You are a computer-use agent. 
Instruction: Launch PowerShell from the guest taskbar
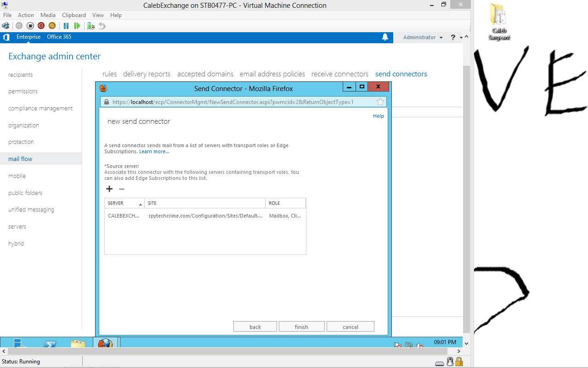[x=50, y=343]
